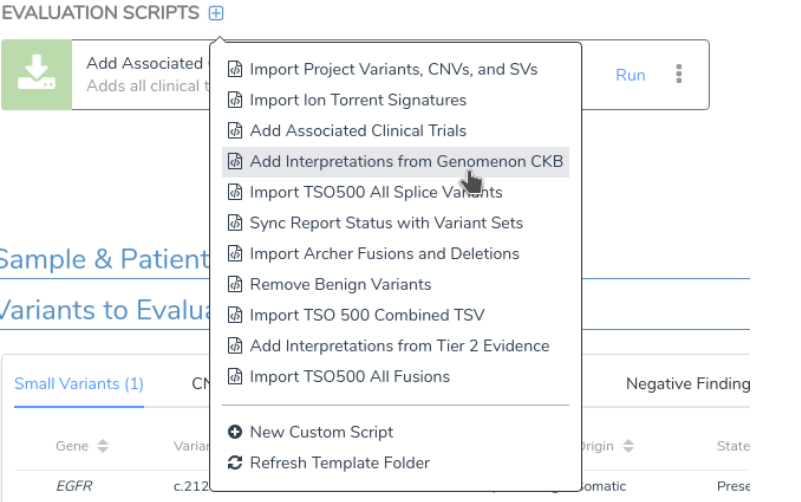Open the Negative Findings tab
The width and height of the screenshot is (801, 502).
point(688,384)
